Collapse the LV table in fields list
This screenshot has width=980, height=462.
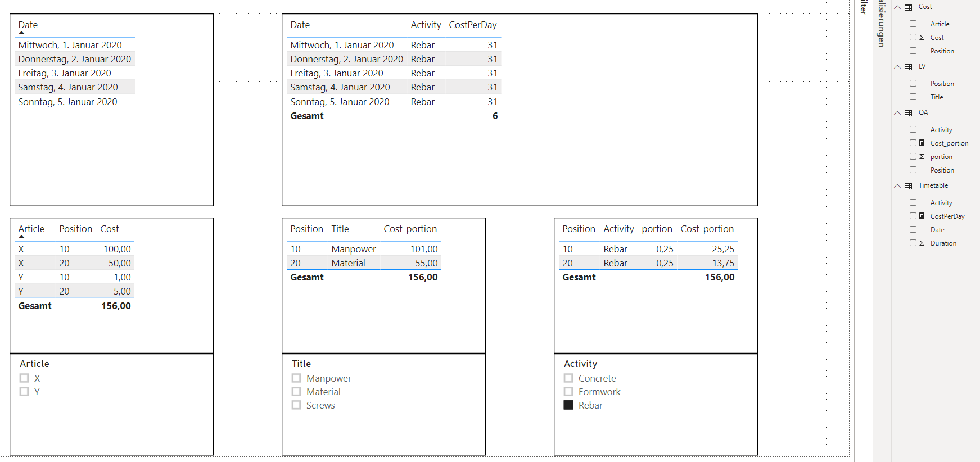tap(897, 67)
